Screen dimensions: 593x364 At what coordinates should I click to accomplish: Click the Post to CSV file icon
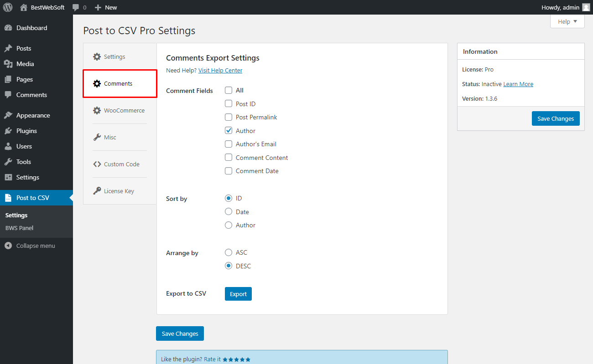(8, 198)
